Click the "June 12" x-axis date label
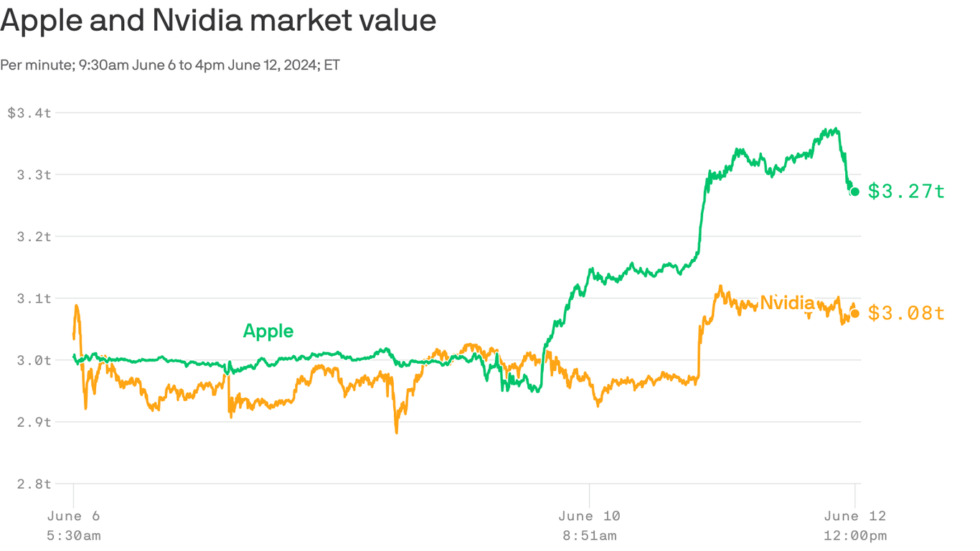Screen dimensions: 980x551 click(x=855, y=516)
